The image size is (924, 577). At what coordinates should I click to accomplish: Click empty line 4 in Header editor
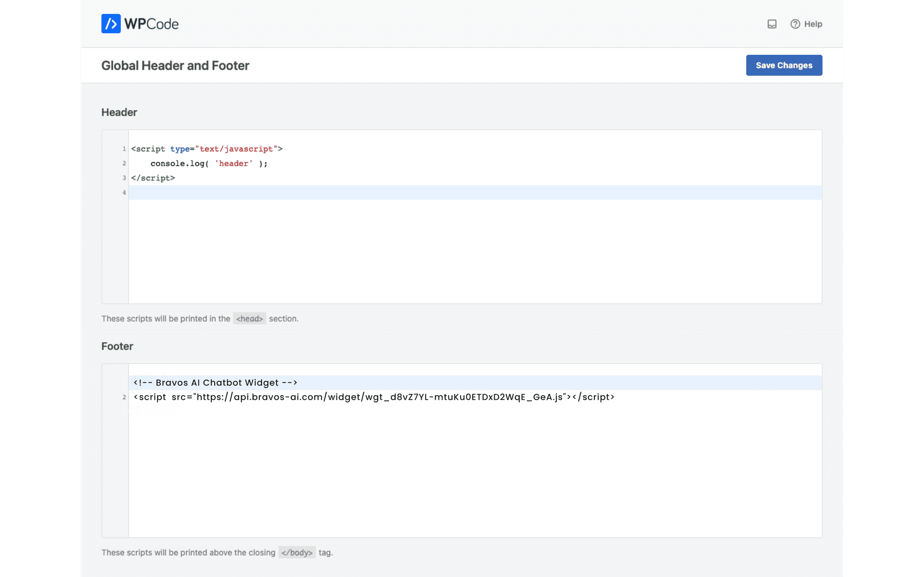241,192
